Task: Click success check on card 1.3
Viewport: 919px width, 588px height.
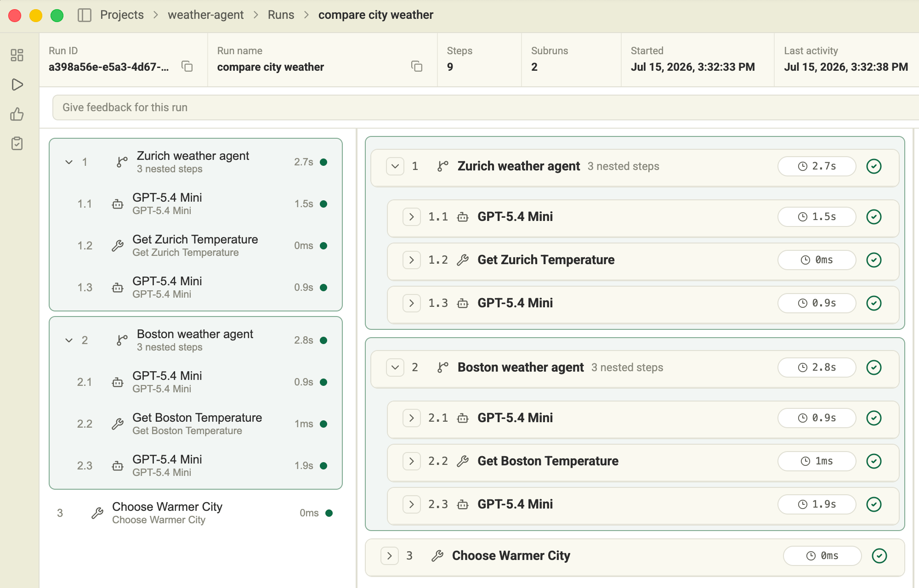Action: coord(874,303)
